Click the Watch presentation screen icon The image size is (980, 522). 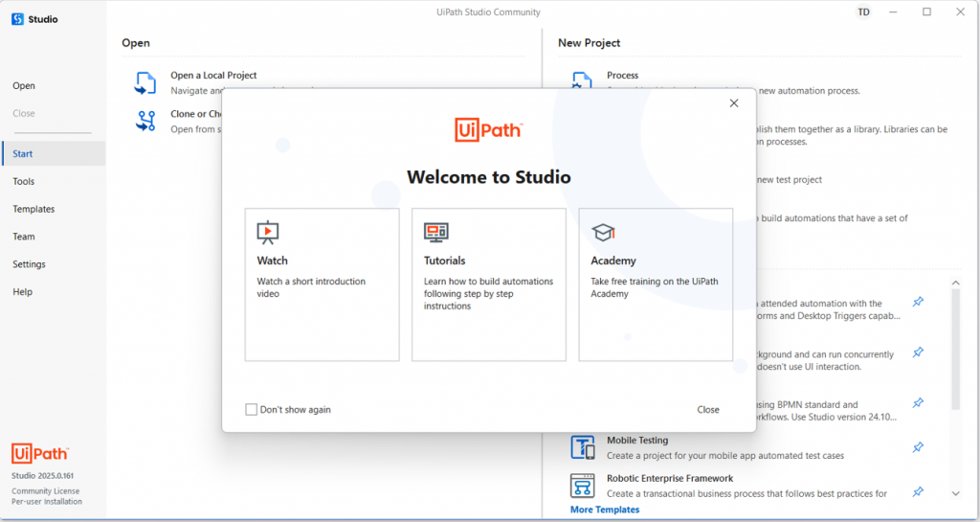pyautogui.click(x=268, y=232)
